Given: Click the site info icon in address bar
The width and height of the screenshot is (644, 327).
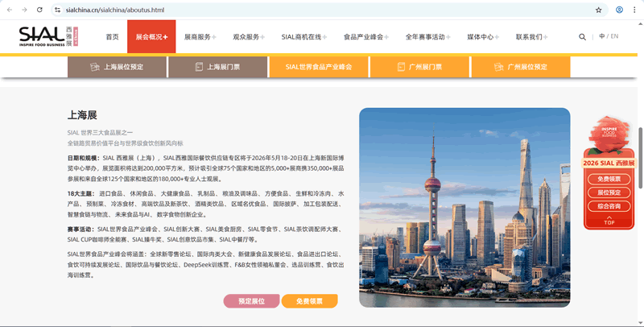Looking at the screenshot, I should coord(58,10).
